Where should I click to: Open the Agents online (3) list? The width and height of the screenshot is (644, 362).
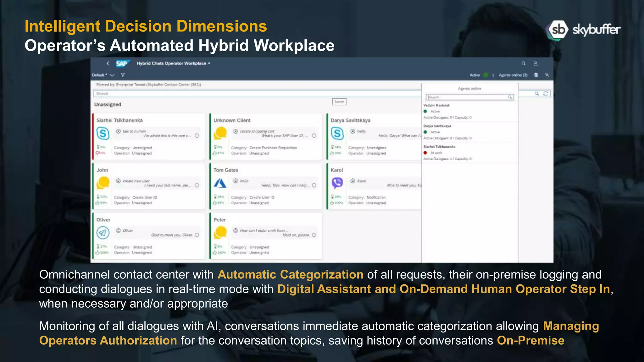point(513,75)
